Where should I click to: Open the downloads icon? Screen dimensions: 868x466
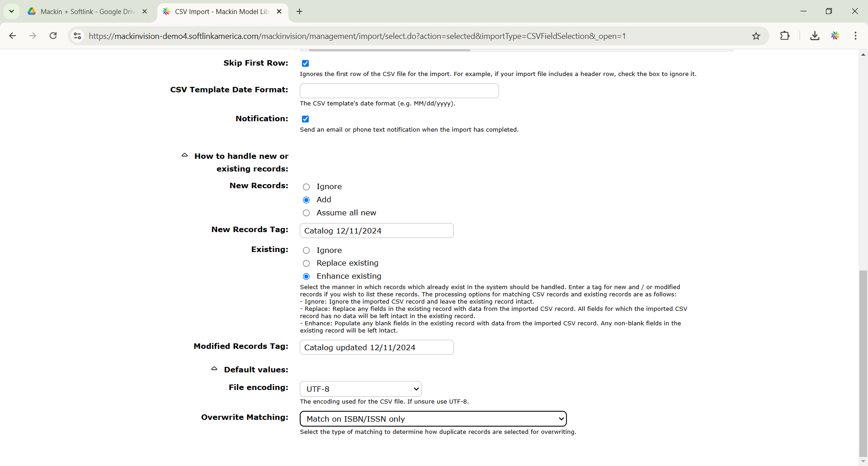pyautogui.click(x=815, y=36)
